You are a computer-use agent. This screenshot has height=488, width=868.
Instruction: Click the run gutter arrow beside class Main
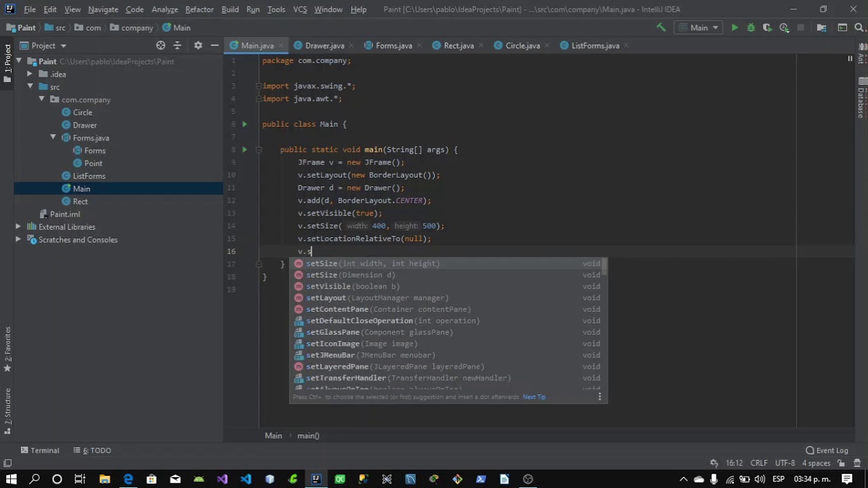pos(244,124)
